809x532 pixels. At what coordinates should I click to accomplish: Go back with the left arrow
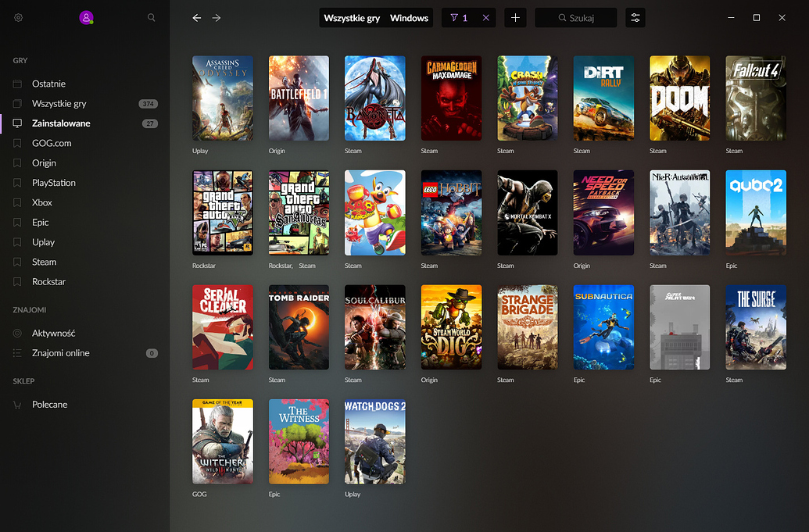pos(196,18)
